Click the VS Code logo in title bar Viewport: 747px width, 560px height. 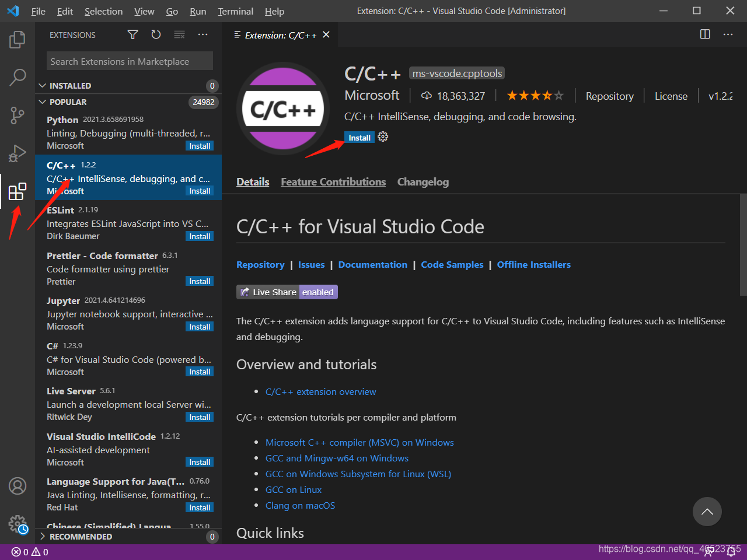pyautogui.click(x=13, y=10)
